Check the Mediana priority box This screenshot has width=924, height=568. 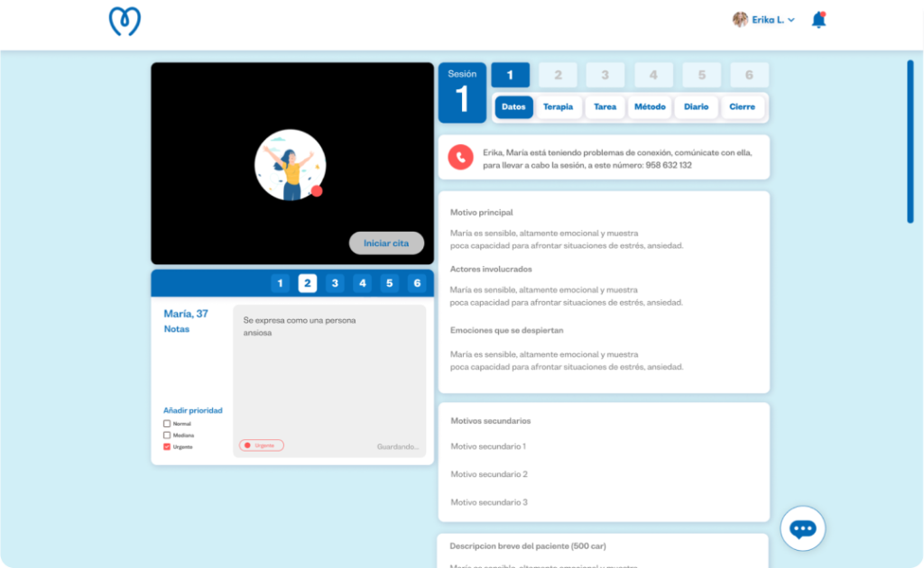167,435
